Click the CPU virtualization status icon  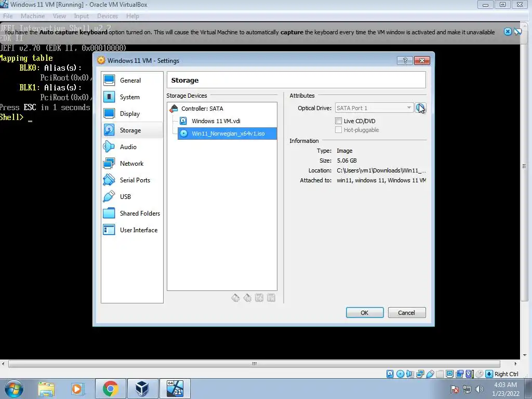[469, 374]
